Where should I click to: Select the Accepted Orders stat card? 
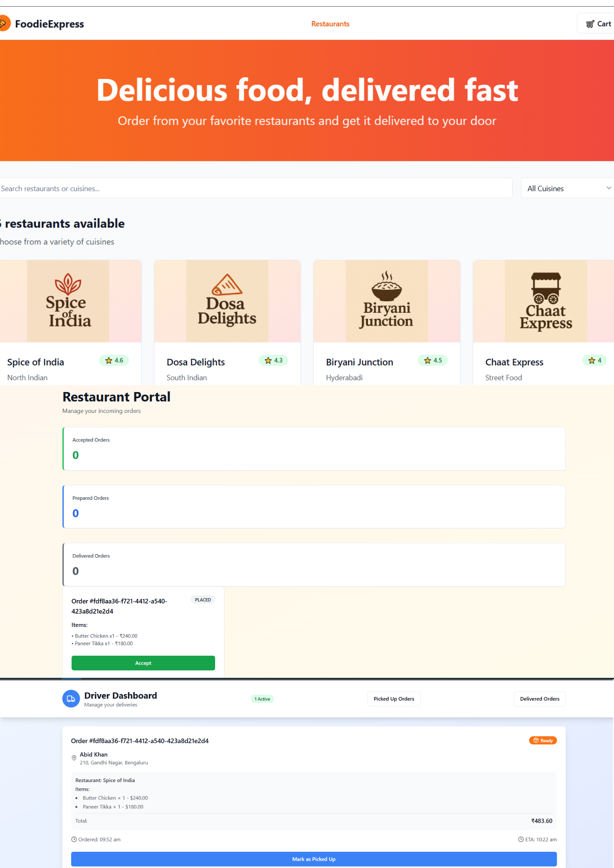click(x=314, y=448)
